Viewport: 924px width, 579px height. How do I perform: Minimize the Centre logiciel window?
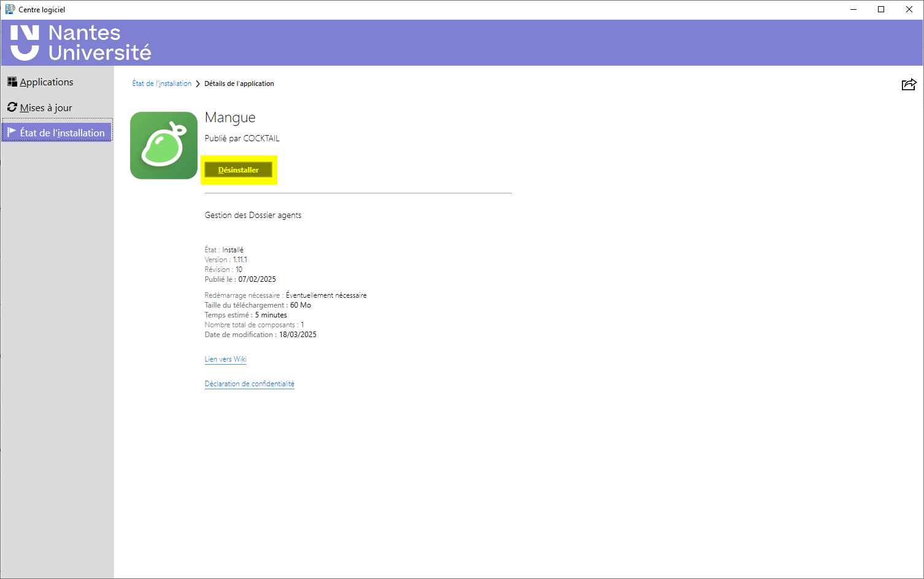(x=853, y=9)
